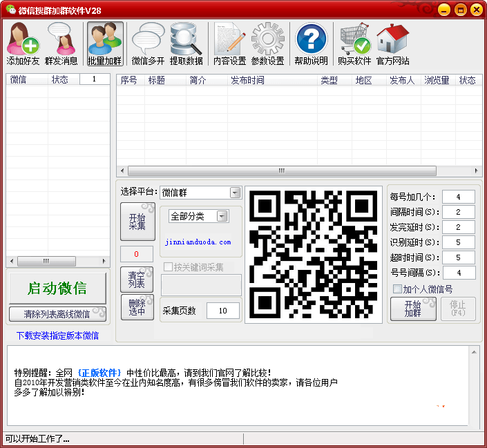Click the 开始加群 button
Screen dimensions: 487x448
coord(413,309)
